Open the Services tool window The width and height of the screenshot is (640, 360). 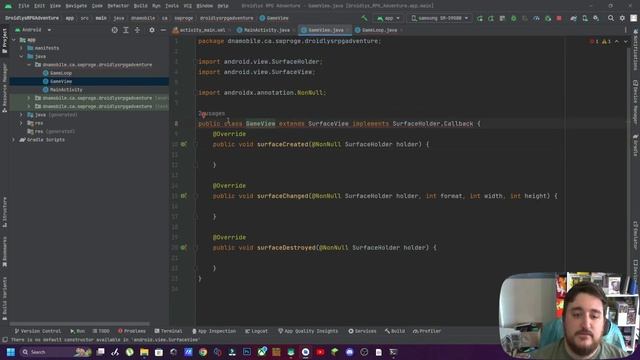[x=362, y=331]
